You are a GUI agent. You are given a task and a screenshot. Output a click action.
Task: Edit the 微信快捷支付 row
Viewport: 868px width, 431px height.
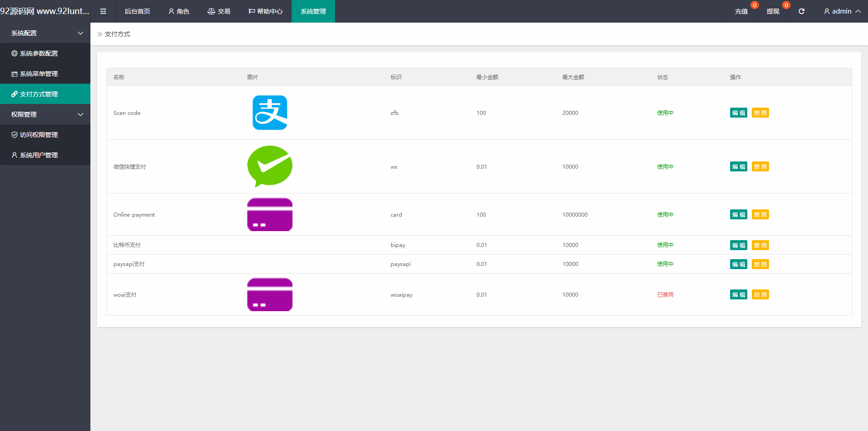739,166
